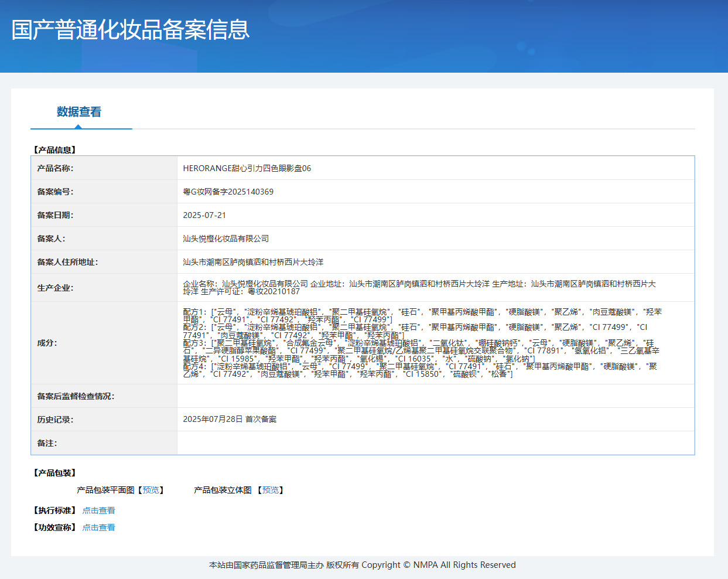Screen dimensions: 728x579
Task: Open 功效宣称 点击查看 link
Action: tap(98, 527)
